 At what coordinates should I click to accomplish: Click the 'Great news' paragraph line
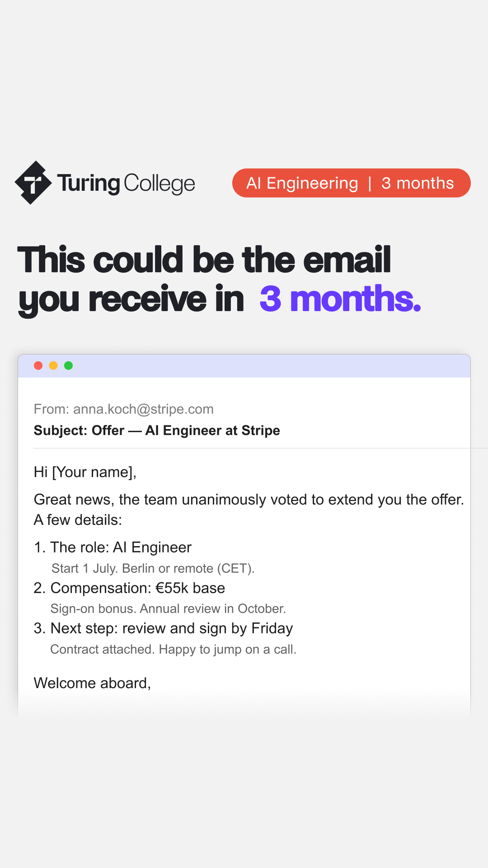249,500
